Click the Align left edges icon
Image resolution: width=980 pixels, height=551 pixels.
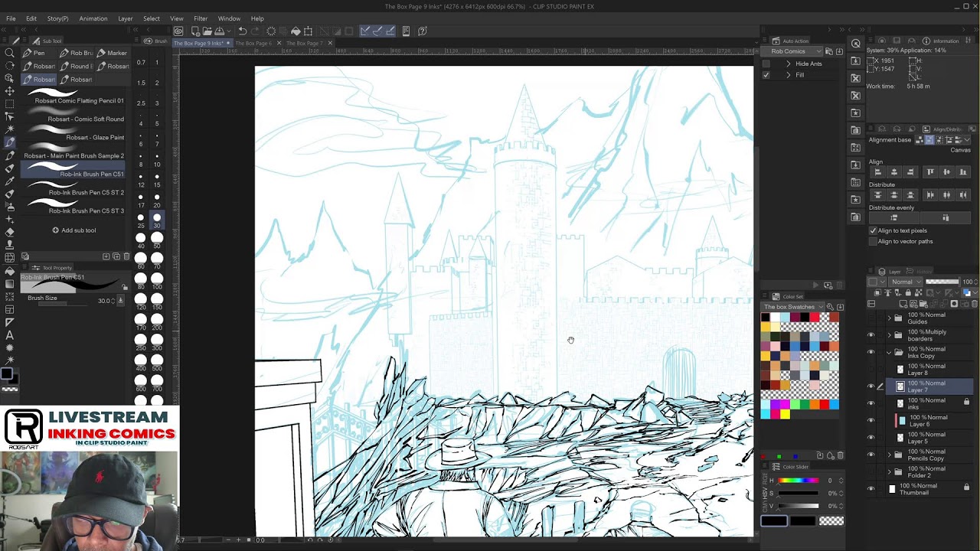point(878,172)
